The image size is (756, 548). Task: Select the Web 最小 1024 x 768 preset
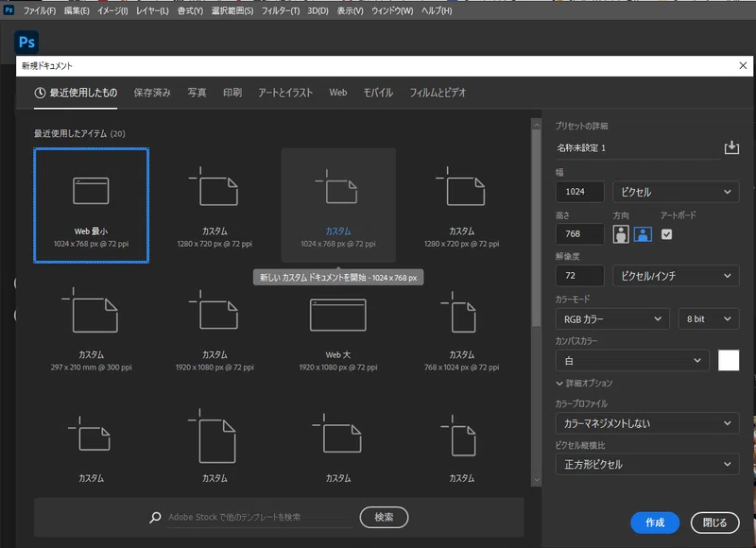91,205
